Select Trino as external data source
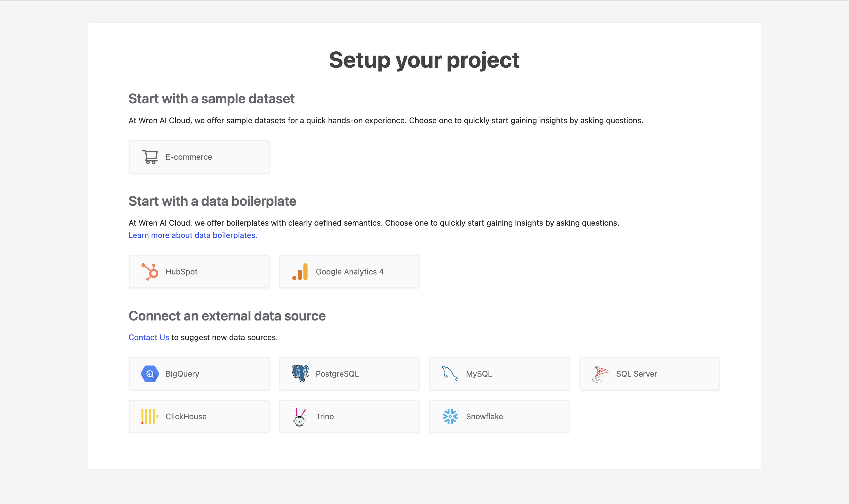The width and height of the screenshot is (849, 504). [349, 416]
